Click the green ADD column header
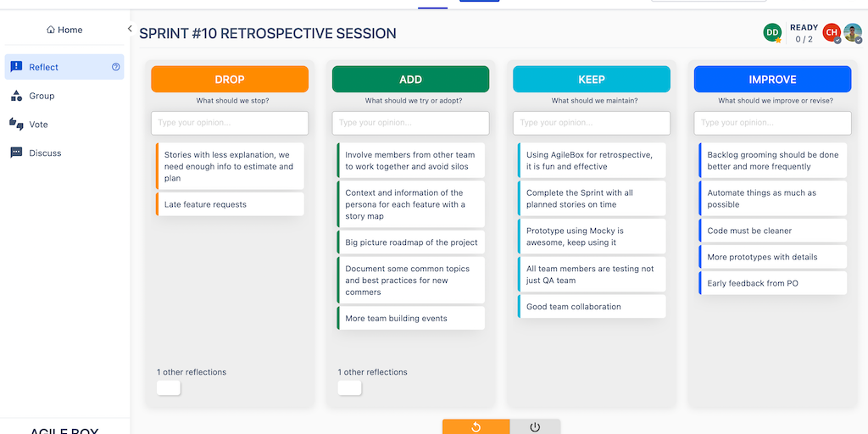This screenshot has width=868, height=434. tap(410, 80)
